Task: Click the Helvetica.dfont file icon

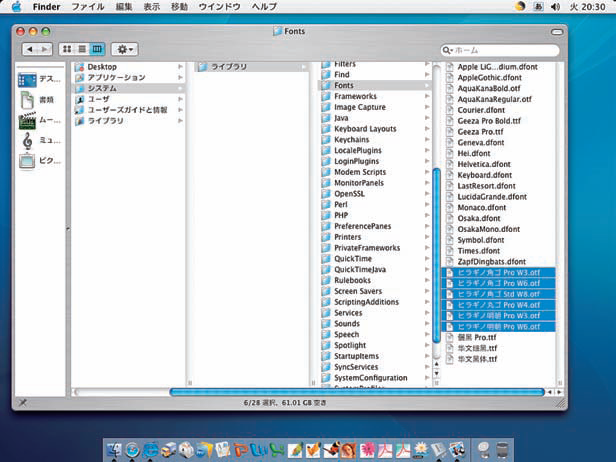Action: coord(450,164)
